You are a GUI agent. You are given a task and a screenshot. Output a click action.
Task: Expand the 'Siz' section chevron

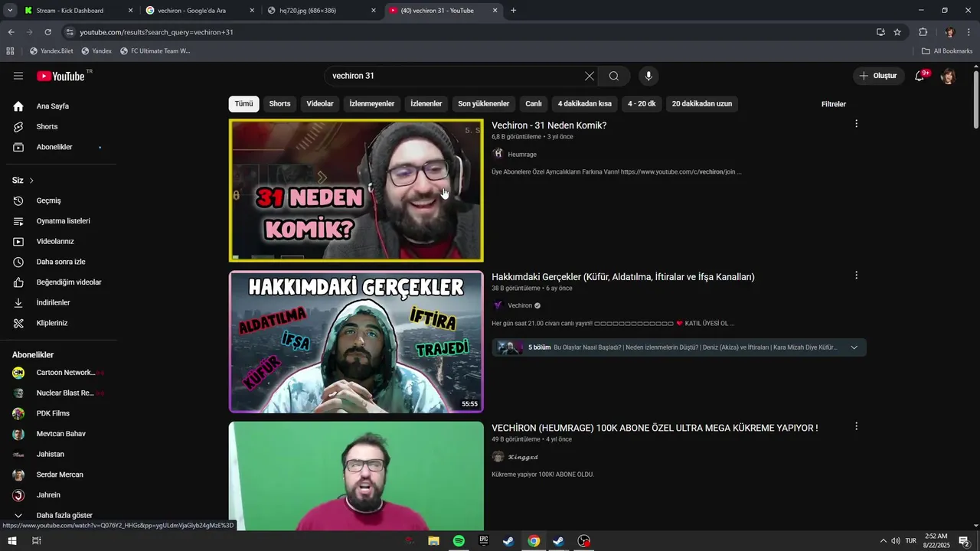(x=31, y=181)
